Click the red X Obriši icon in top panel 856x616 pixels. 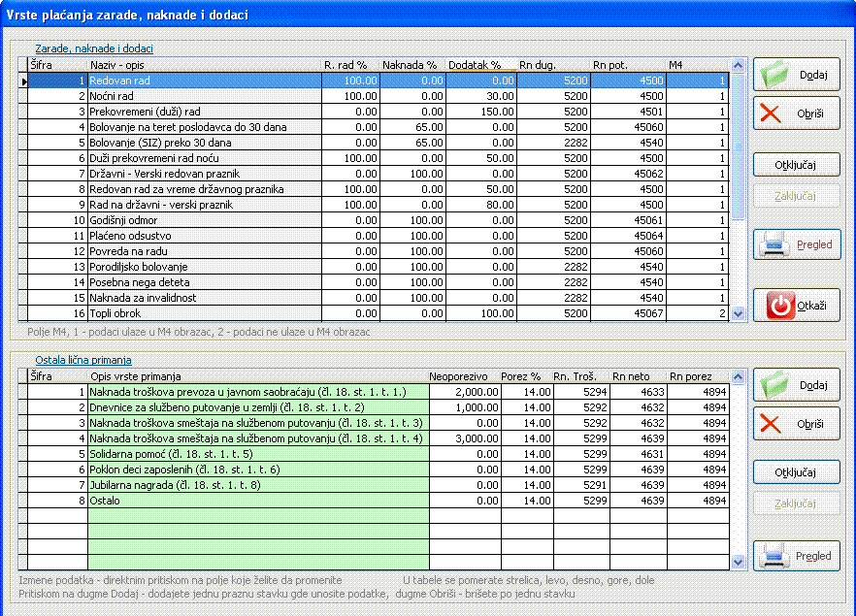point(772,113)
